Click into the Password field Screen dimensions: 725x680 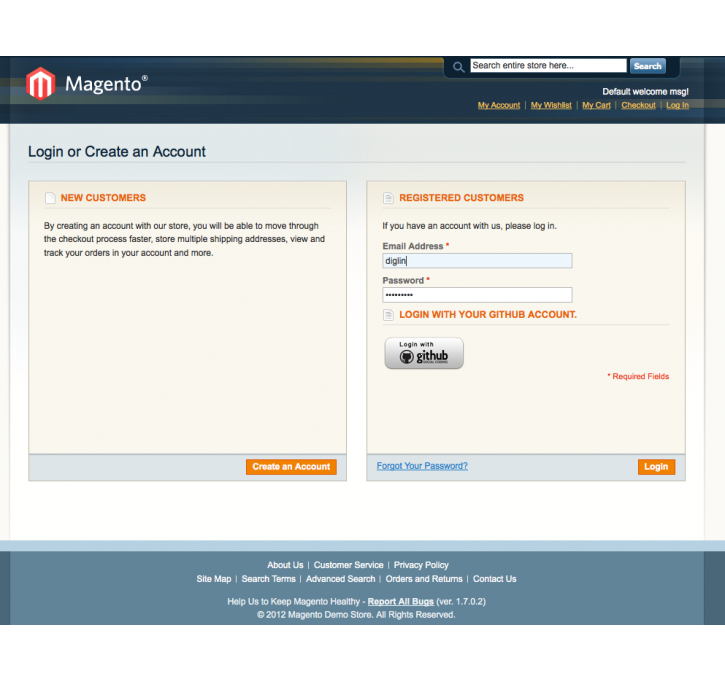[477, 295]
